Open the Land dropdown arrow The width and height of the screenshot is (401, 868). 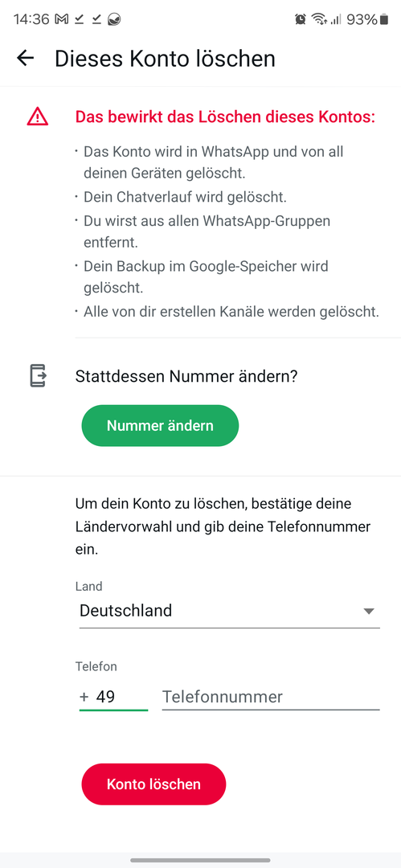369,611
